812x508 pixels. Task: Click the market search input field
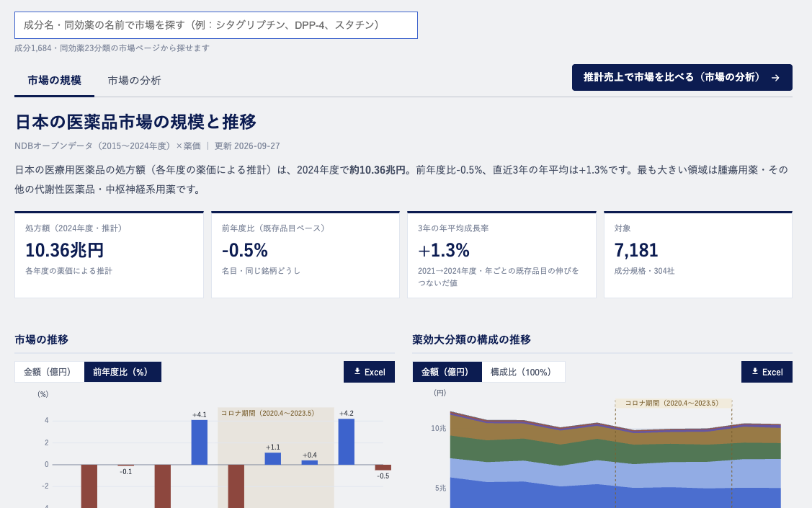(x=216, y=24)
